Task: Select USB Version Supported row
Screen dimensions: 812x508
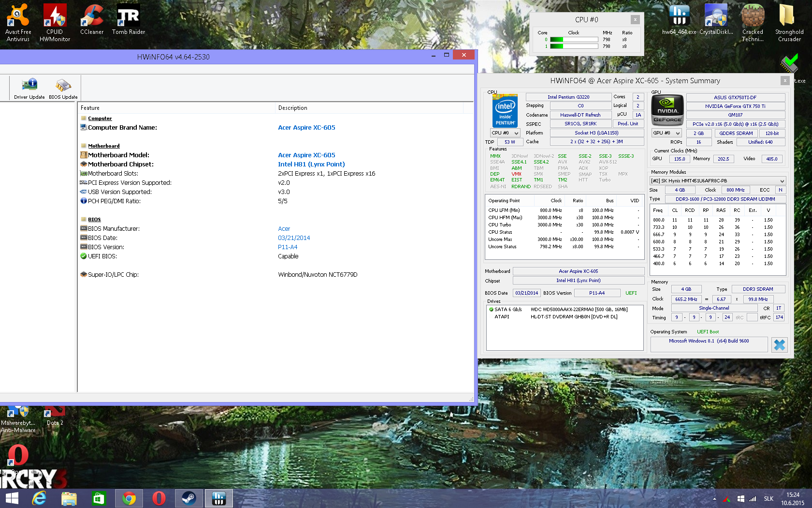Action: [275, 192]
